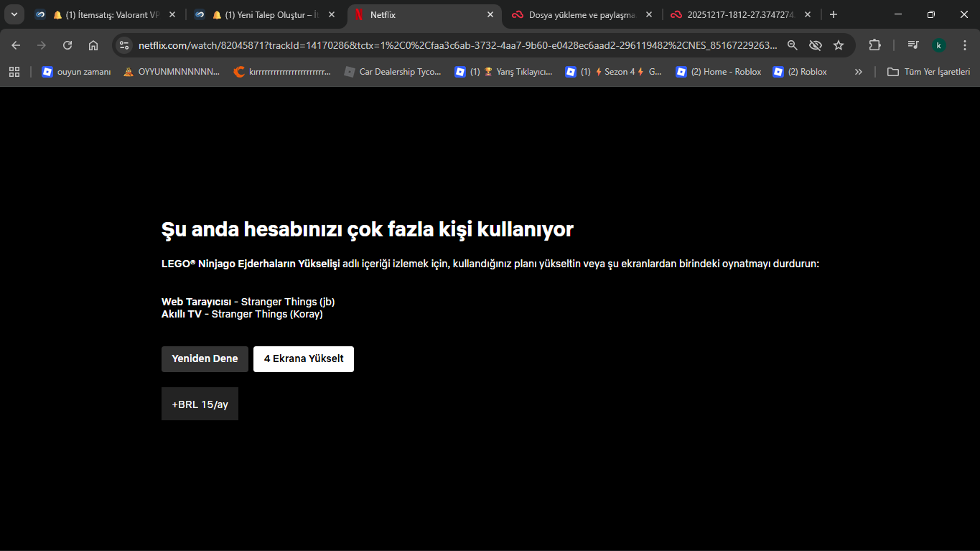Viewport: 980px width, 551px height.
Task: Open the tab search dropdown arrow
Action: tap(14, 14)
